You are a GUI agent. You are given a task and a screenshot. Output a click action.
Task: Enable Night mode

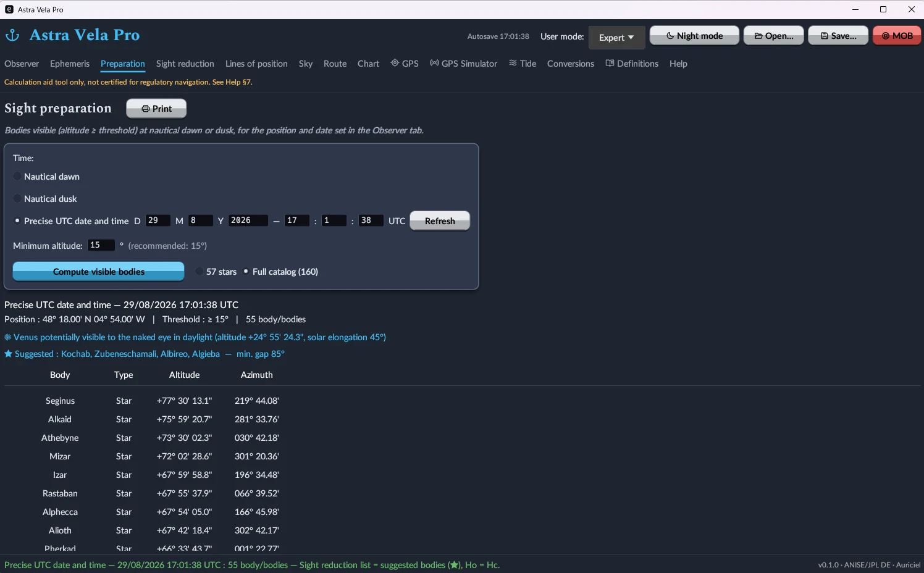pos(694,36)
